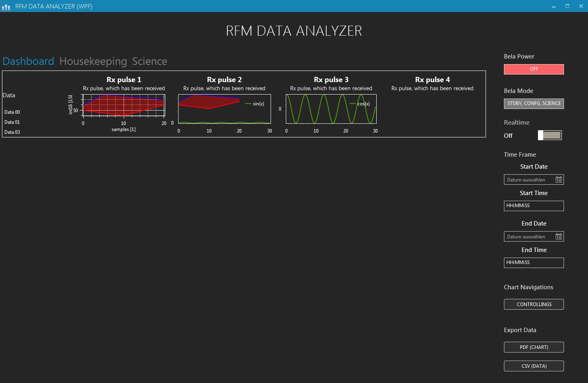Open the End Date 'Datum auswählen' picker
Screen dimensions: 588x383
point(528,236)
